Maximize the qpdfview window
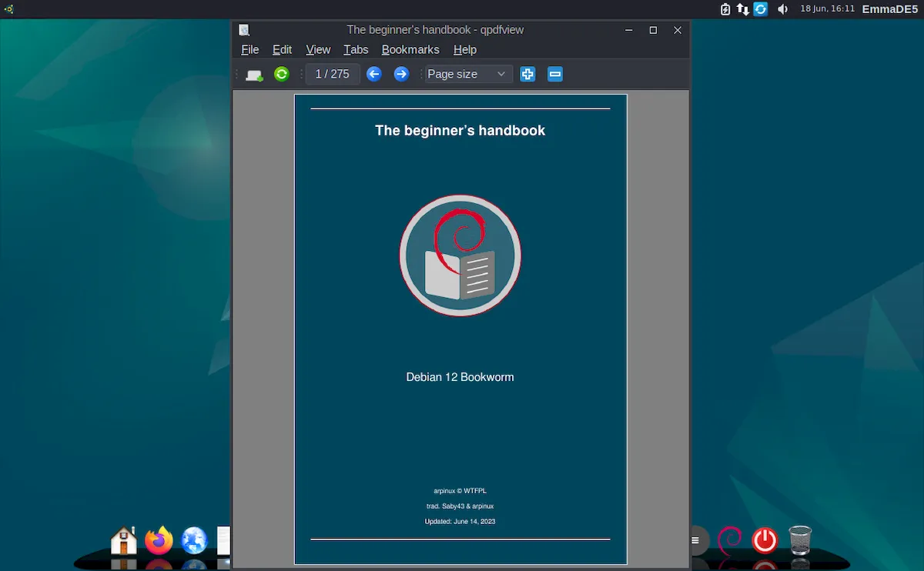Viewport: 924px width, 571px height. pos(653,30)
